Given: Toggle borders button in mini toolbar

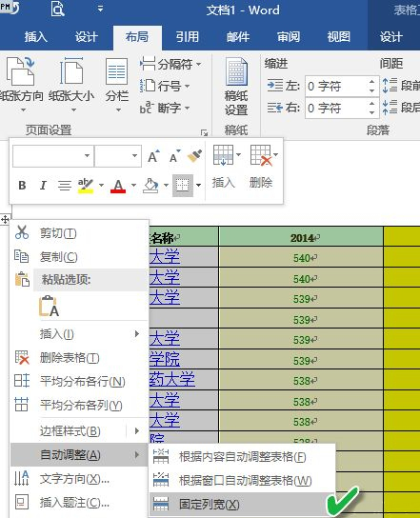Looking at the screenshot, I should tap(183, 186).
